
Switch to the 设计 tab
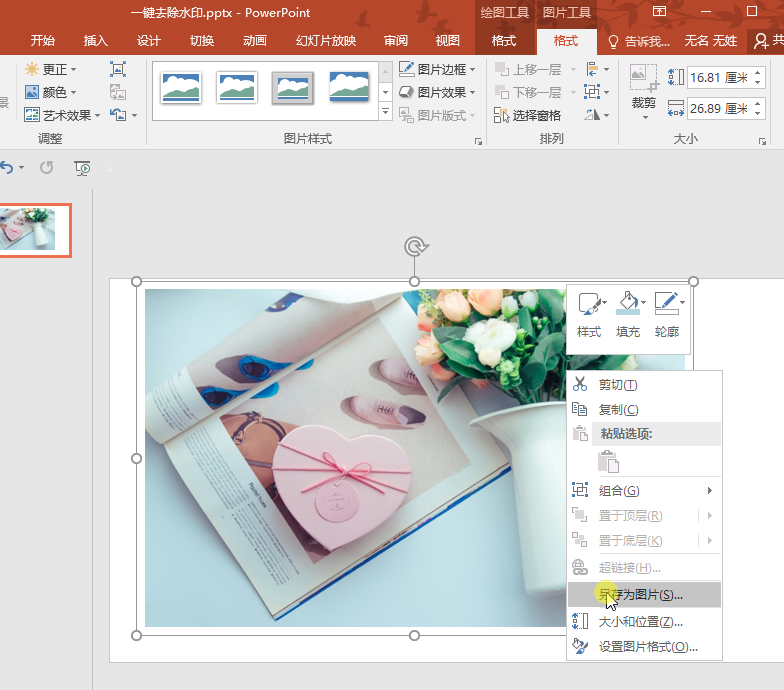149,40
